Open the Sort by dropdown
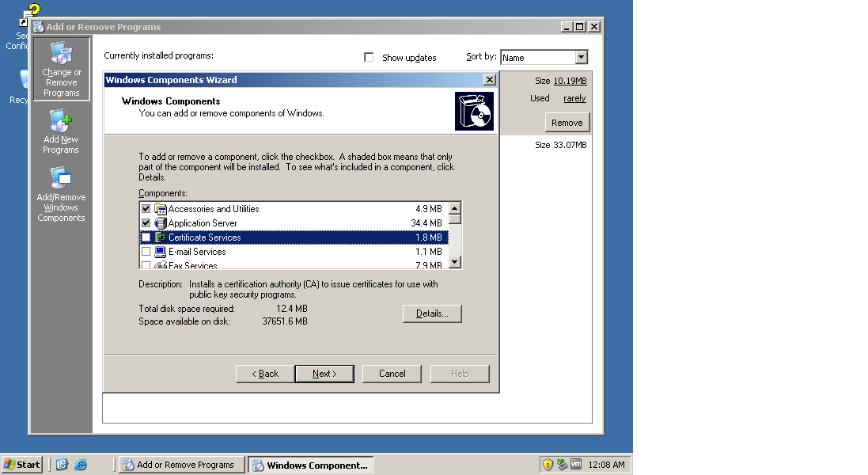The height and width of the screenshot is (475, 868). tap(582, 57)
